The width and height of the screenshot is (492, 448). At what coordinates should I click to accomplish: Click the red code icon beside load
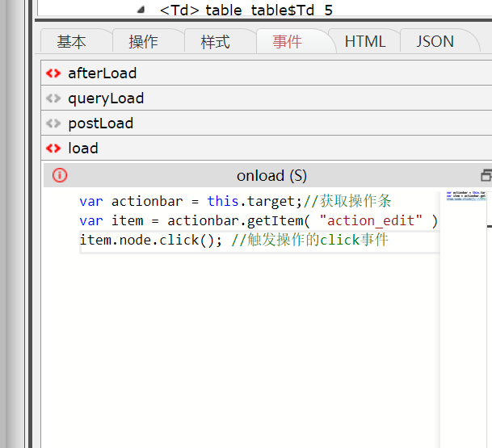[53, 149]
